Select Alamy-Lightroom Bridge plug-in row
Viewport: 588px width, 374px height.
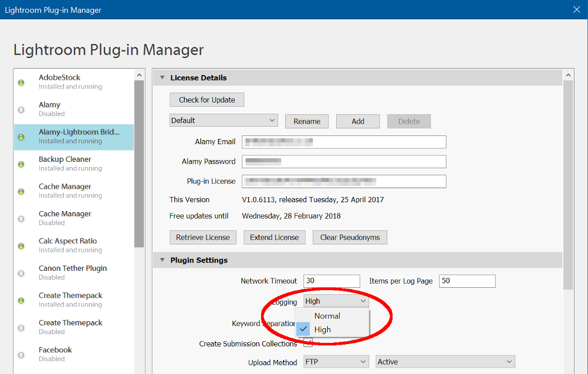click(74, 137)
